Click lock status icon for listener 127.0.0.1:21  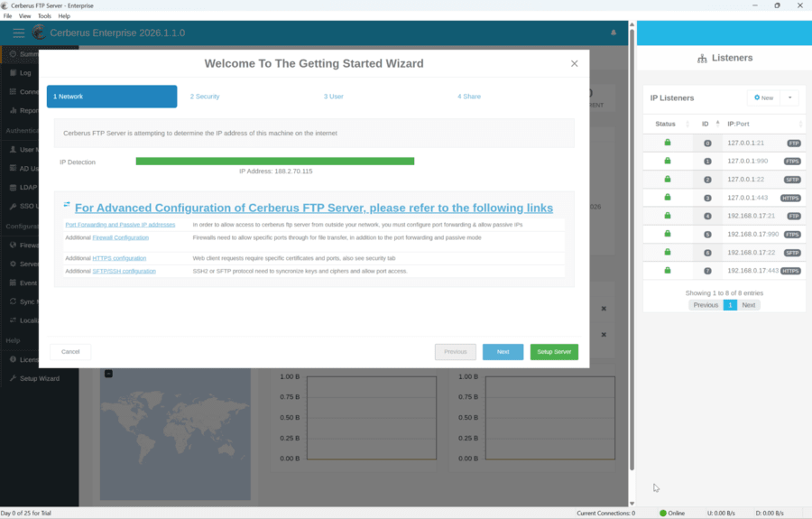click(668, 143)
